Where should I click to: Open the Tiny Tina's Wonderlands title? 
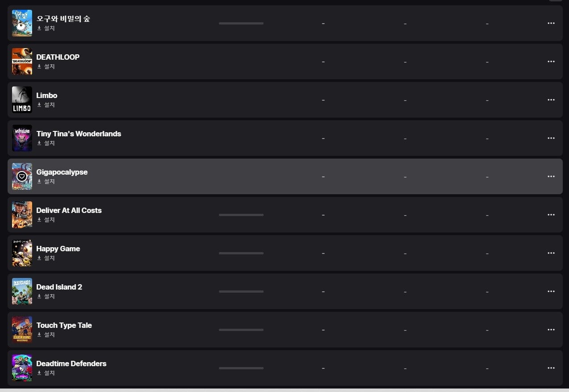click(78, 134)
